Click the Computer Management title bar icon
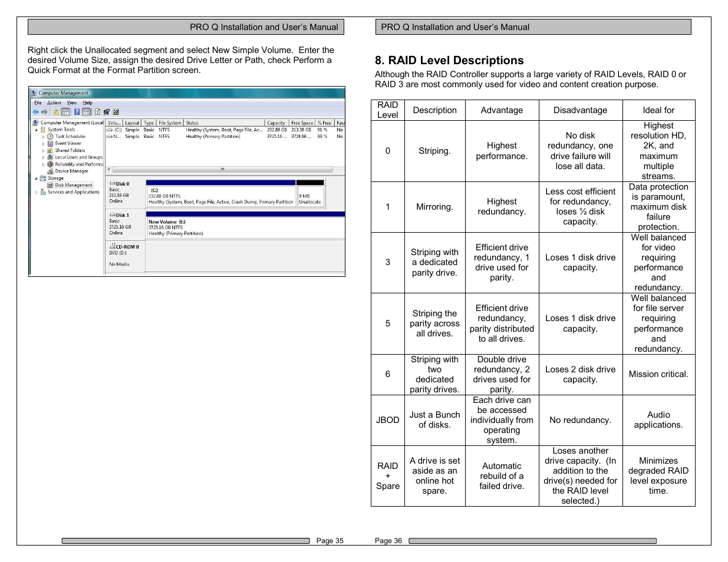 tap(34, 93)
